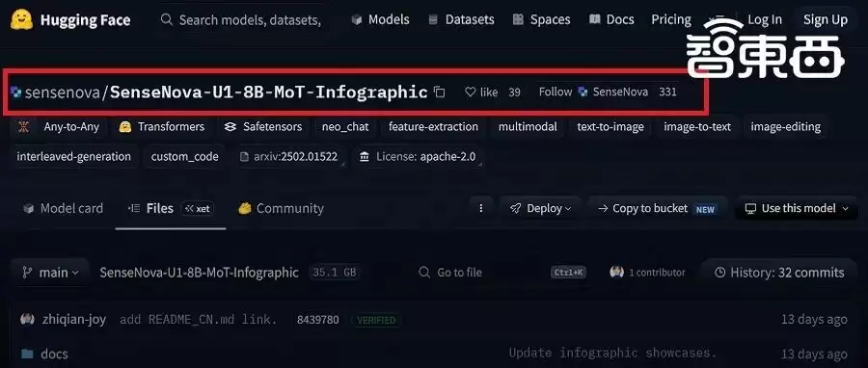Open the commit message add README_CN.md link
Image resolution: width=868 pixels, height=368 pixels.
(x=199, y=320)
